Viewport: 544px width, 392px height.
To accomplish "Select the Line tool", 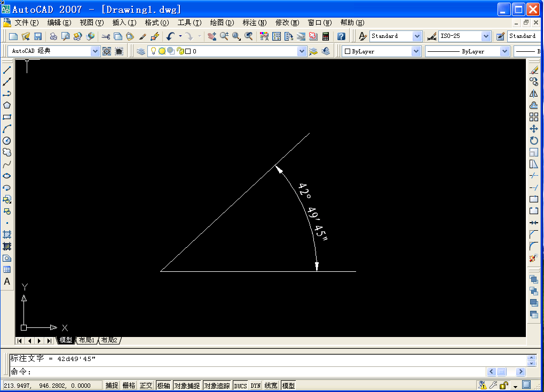I will [7, 70].
